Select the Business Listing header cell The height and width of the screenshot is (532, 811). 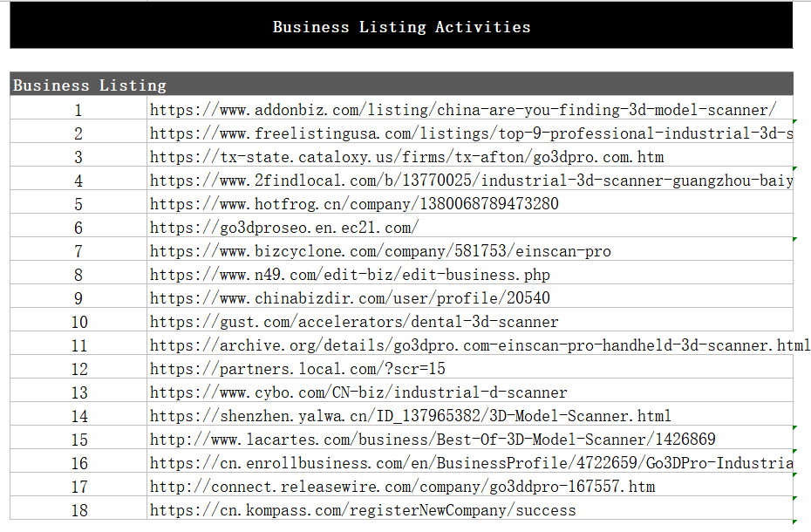tap(401, 85)
